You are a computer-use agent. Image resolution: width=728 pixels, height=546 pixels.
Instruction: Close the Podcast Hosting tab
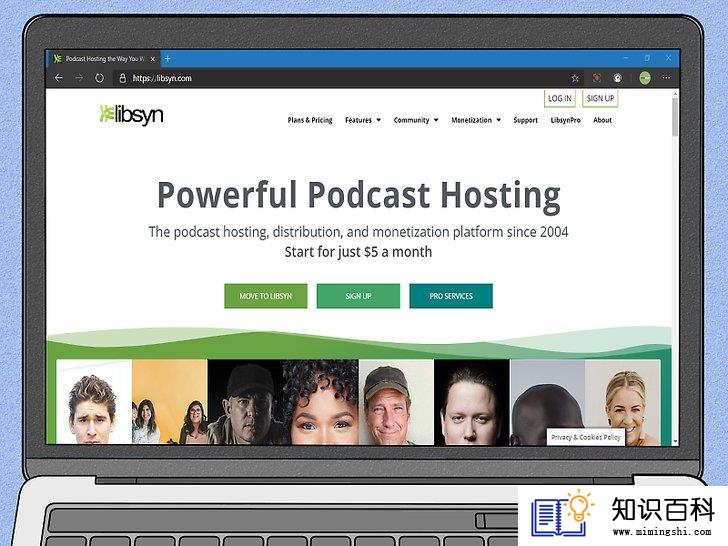153,59
